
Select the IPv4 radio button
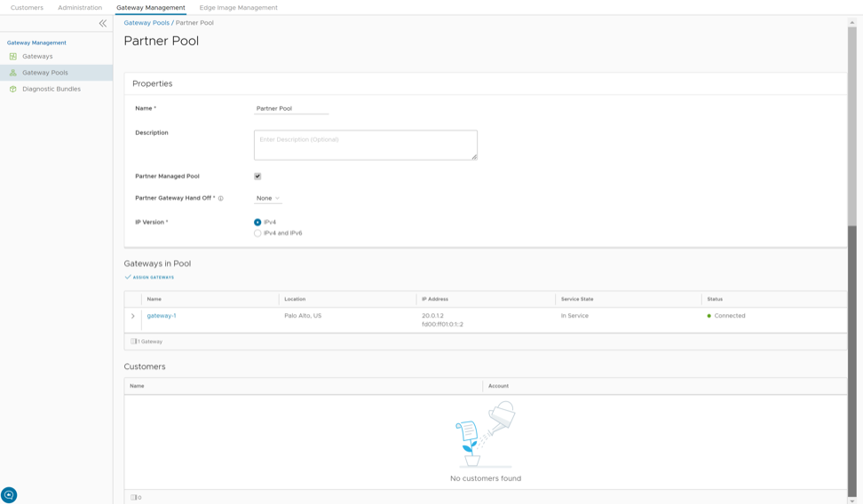coord(257,223)
